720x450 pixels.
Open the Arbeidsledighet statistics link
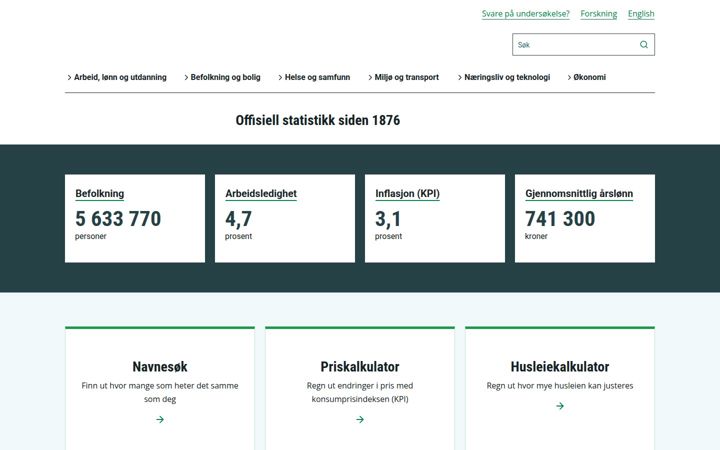[x=261, y=194]
